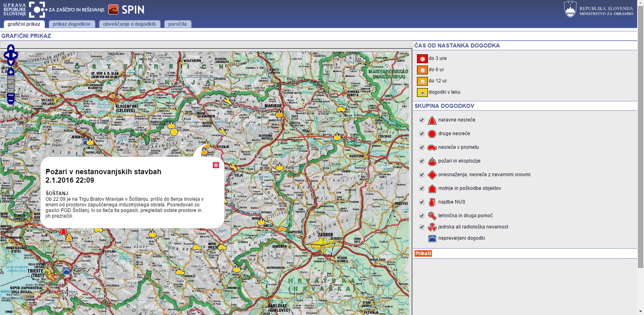
Task: Open the wrench marker at Celje
Action: pyautogui.click(x=233, y=166)
